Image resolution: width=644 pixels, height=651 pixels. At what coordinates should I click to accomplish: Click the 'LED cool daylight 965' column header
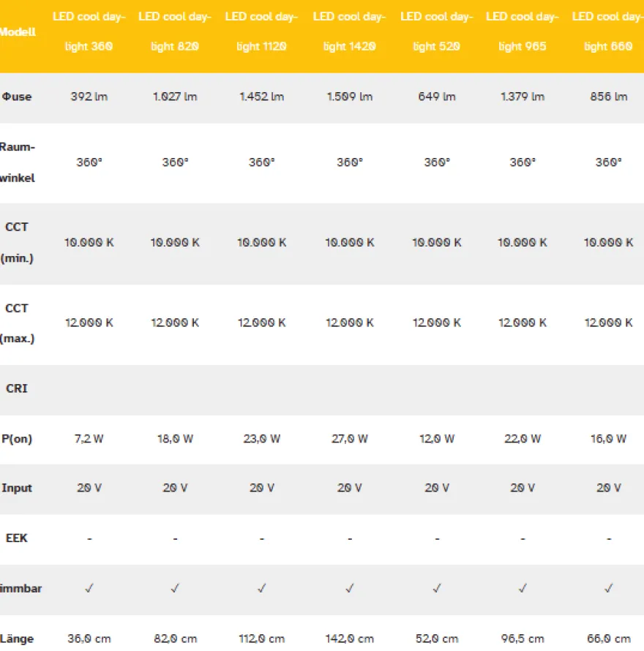pyautogui.click(x=523, y=31)
